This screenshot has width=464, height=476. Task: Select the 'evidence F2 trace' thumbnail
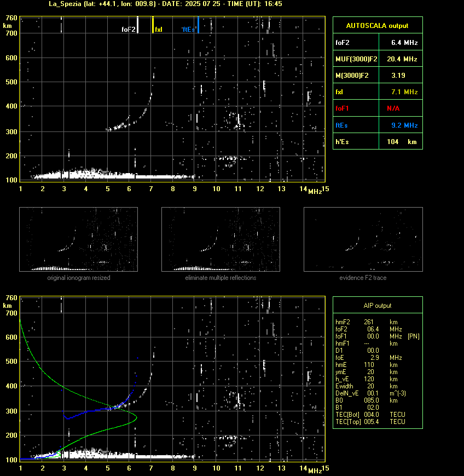[363, 239]
